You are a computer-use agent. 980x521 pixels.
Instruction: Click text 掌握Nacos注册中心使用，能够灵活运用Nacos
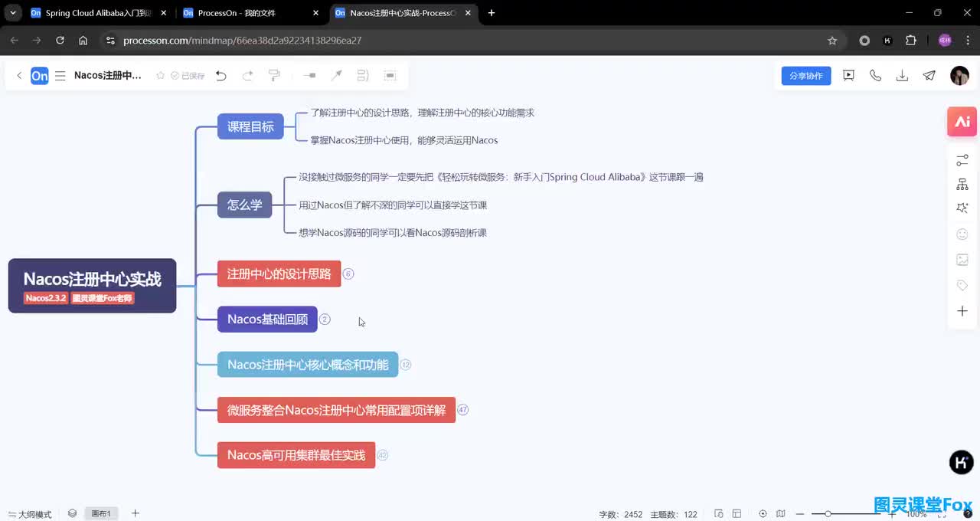(404, 140)
